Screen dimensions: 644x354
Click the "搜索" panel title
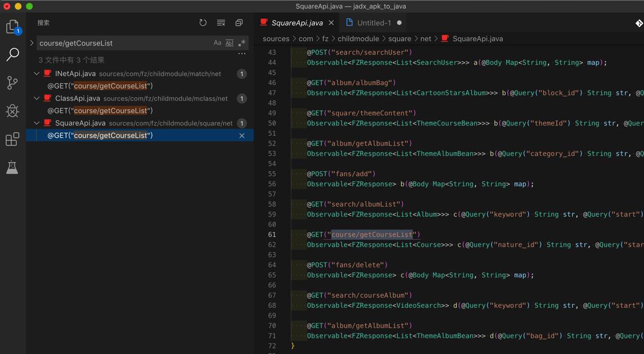click(43, 23)
